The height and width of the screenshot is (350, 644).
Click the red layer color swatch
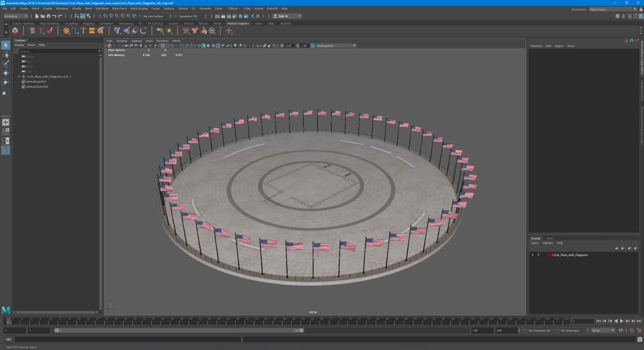[549, 255]
